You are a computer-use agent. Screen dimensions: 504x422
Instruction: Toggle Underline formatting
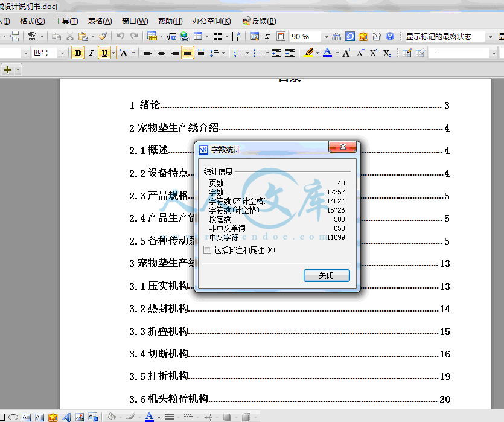(x=104, y=53)
